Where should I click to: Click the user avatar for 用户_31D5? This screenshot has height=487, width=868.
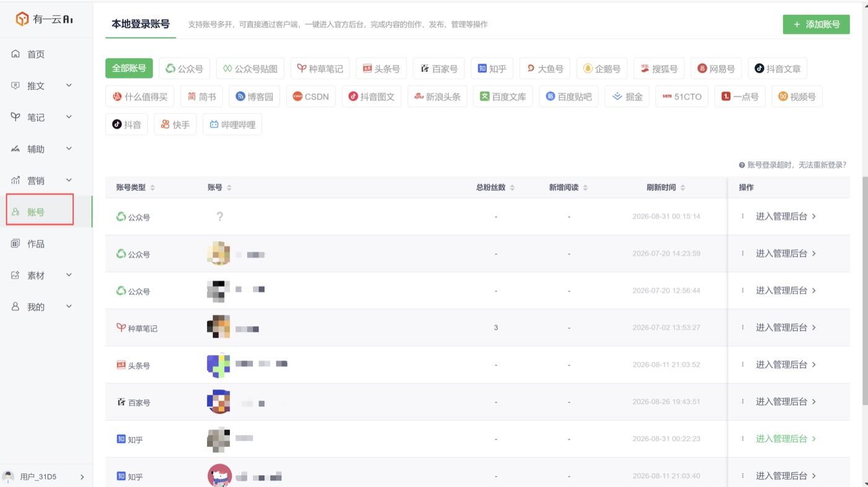9,476
